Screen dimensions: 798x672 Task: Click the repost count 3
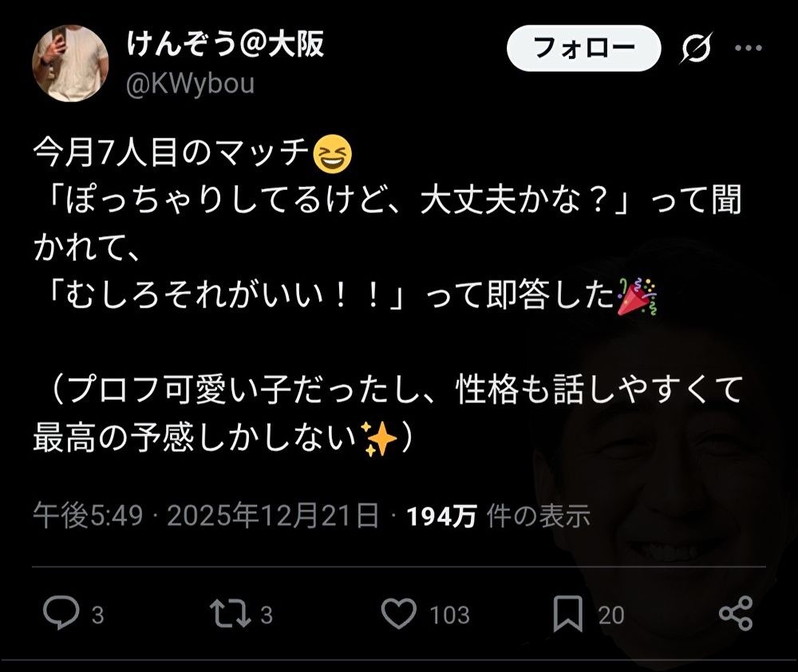(267, 615)
